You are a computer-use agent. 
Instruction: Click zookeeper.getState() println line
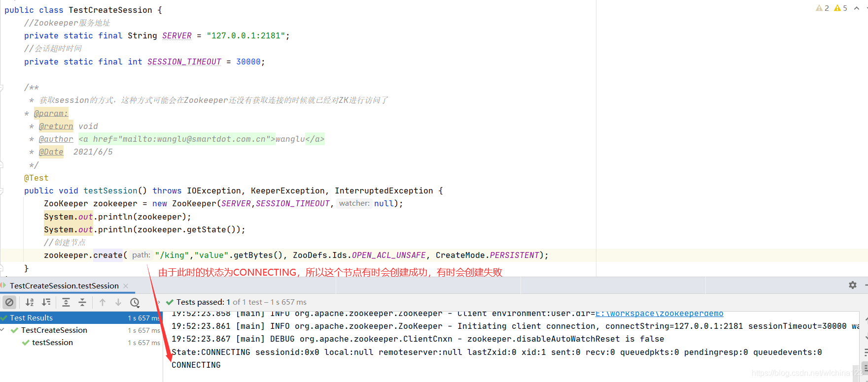[x=144, y=229]
